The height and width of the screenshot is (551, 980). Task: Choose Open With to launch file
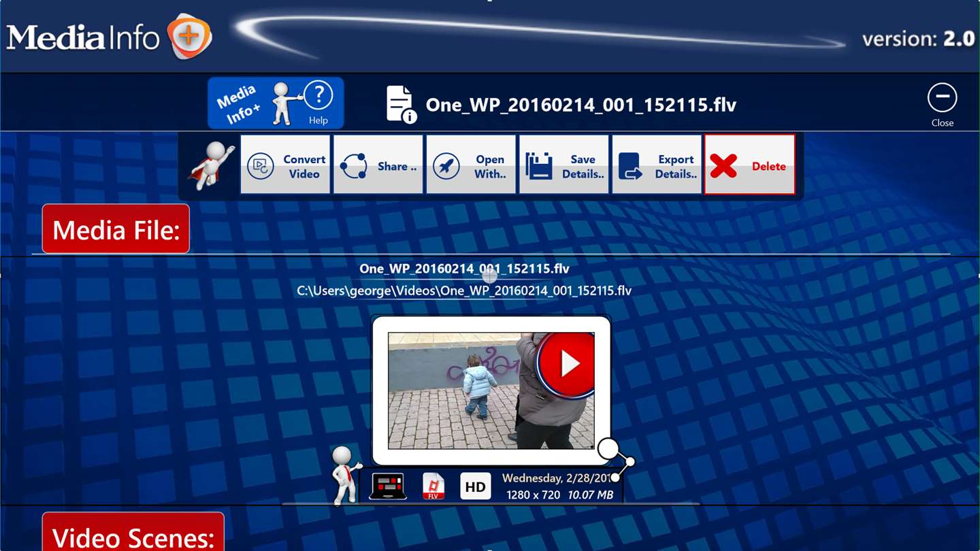click(x=471, y=165)
